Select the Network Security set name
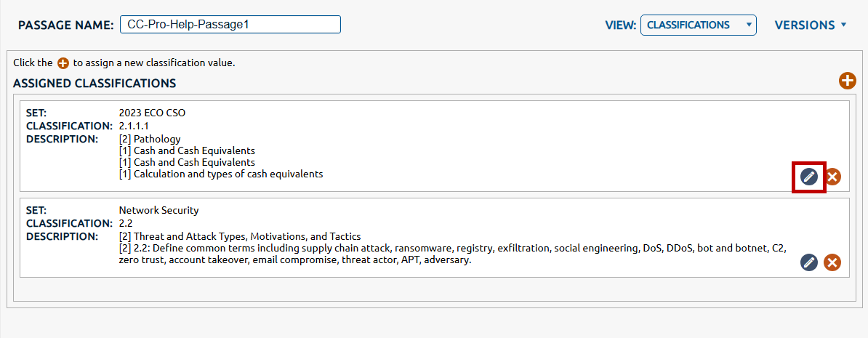 (158, 210)
